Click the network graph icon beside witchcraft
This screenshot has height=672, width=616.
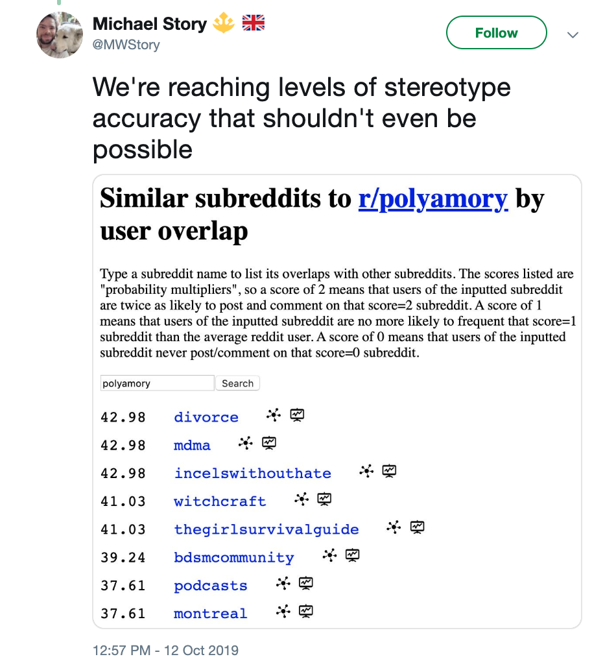tap(302, 499)
